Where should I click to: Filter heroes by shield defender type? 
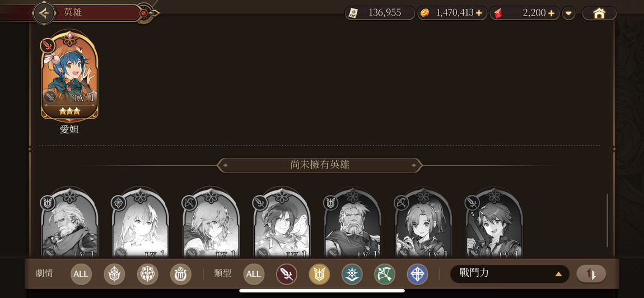pyautogui.click(x=319, y=274)
